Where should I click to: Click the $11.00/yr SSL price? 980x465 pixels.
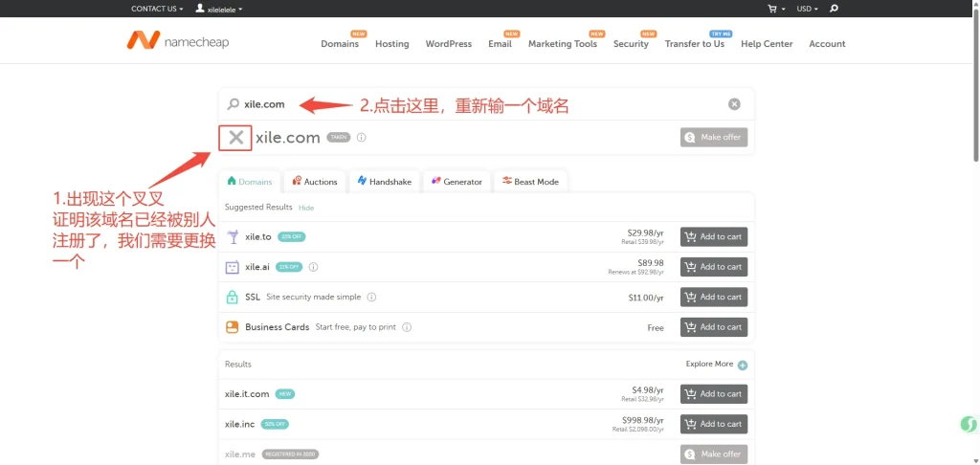646,299
